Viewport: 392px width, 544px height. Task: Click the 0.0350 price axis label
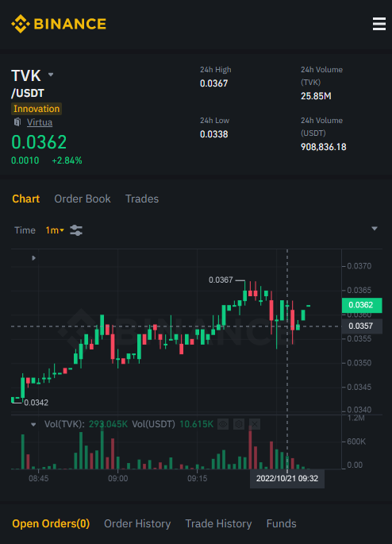pyautogui.click(x=359, y=363)
